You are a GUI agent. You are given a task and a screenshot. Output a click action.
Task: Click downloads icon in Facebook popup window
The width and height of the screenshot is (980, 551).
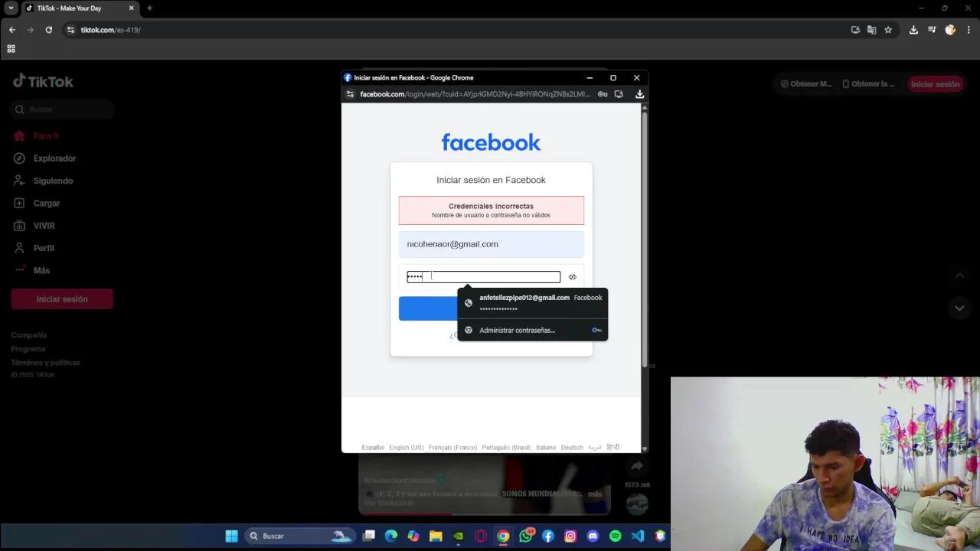[x=639, y=94]
